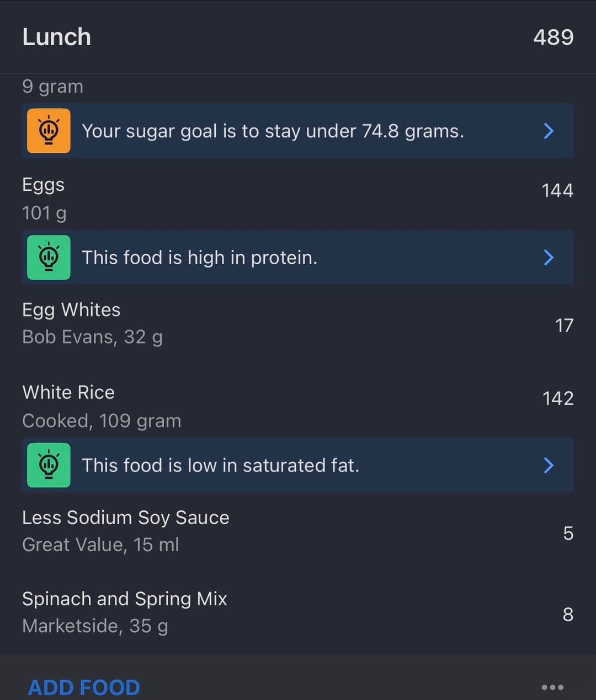Open the Less Sodium Soy Sauce entry
Viewport: 596px width, 700px height.
(x=125, y=518)
